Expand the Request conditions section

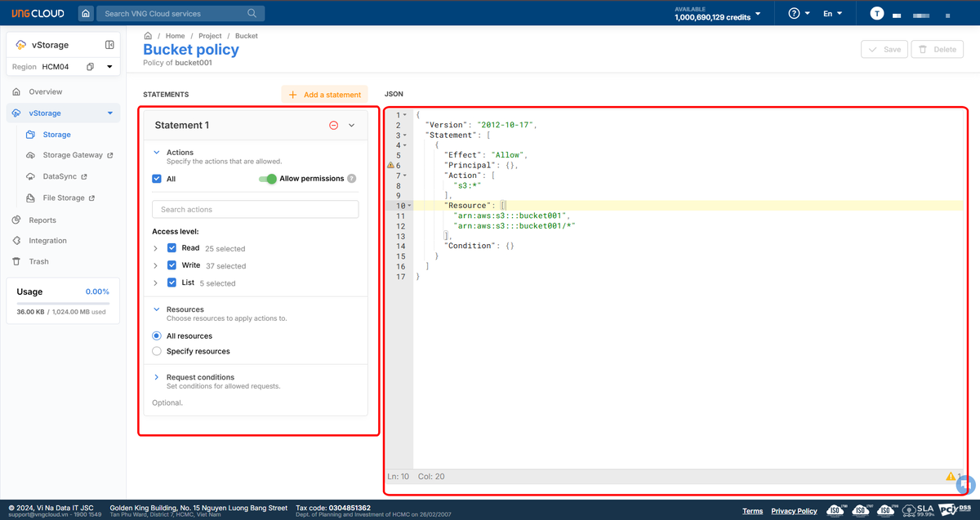click(x=156, y=377)
